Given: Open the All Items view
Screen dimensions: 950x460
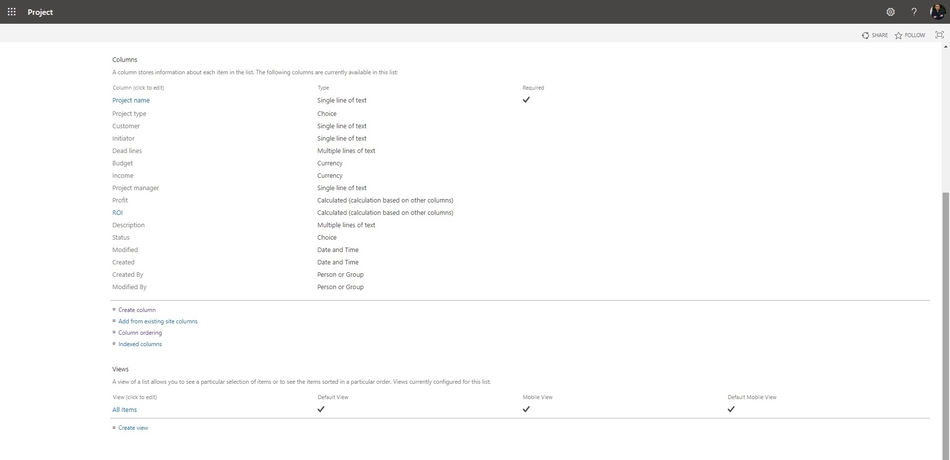Looking at the screenshot, I should pyautogui.click(x=125, y=410).
